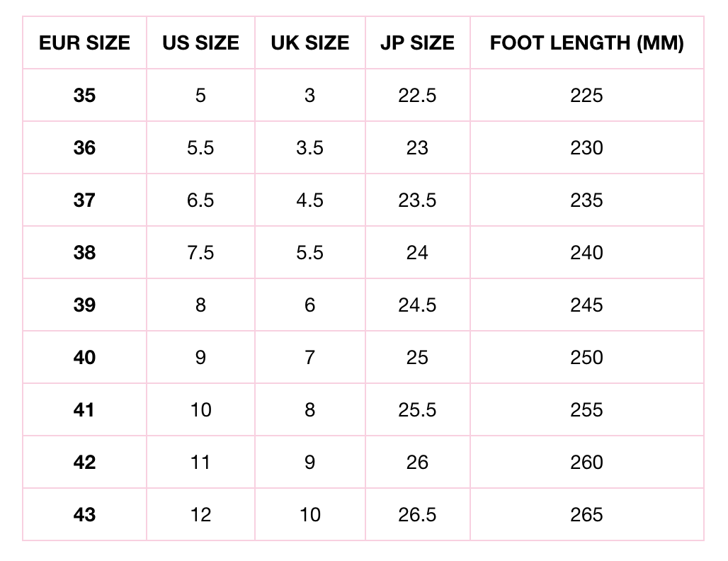Click the JP SIZE column header
728x561 pixels.
pyautogui.click(x=417, y=43)
